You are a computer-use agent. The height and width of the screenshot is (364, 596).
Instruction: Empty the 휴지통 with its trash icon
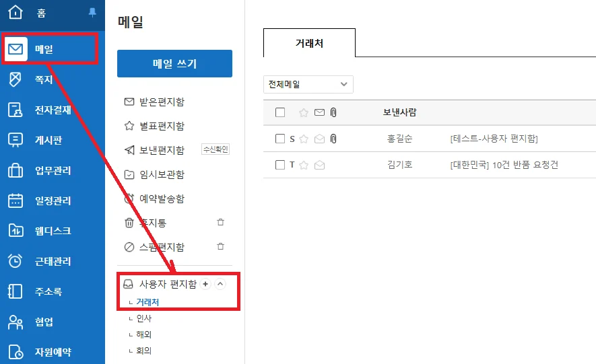[x=220, y=222]
